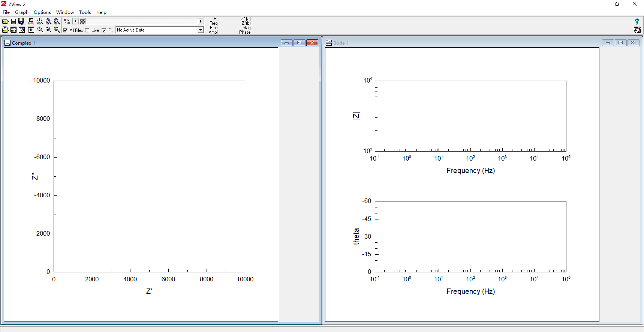
Task: Click the Z windows switch icon below help
Action: pyautogui.click(x=637, y=30)
